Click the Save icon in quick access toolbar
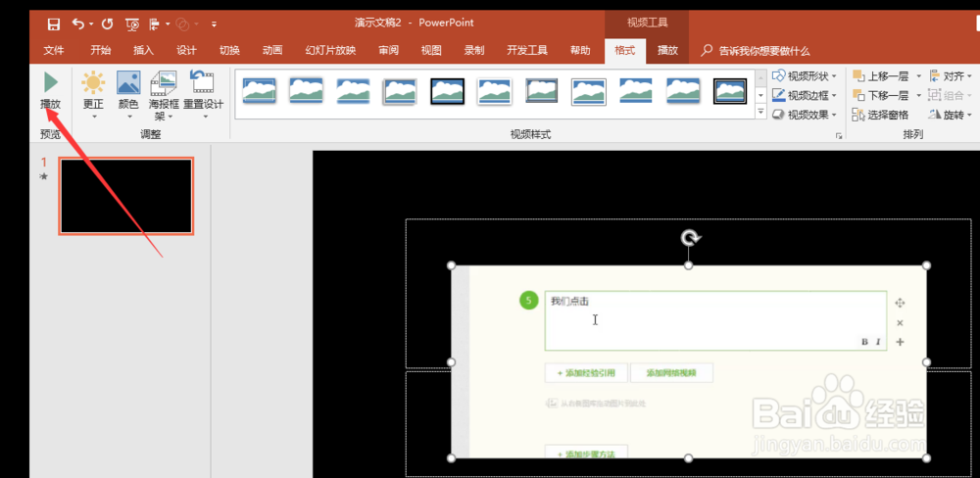Image resolution: width=980 pixels, height=478 pixels. [54, 24]
